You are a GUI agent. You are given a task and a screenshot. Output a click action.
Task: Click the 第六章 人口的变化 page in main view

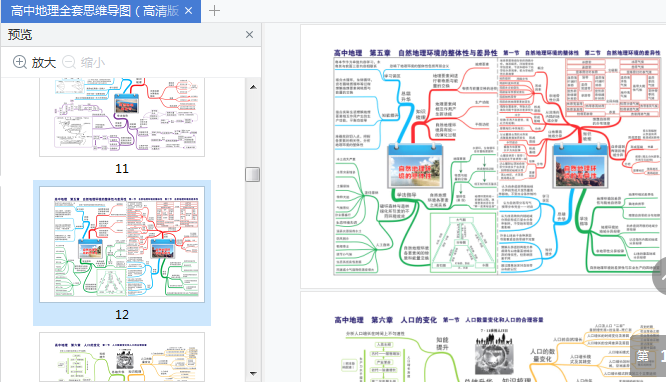tap(483, 337)
